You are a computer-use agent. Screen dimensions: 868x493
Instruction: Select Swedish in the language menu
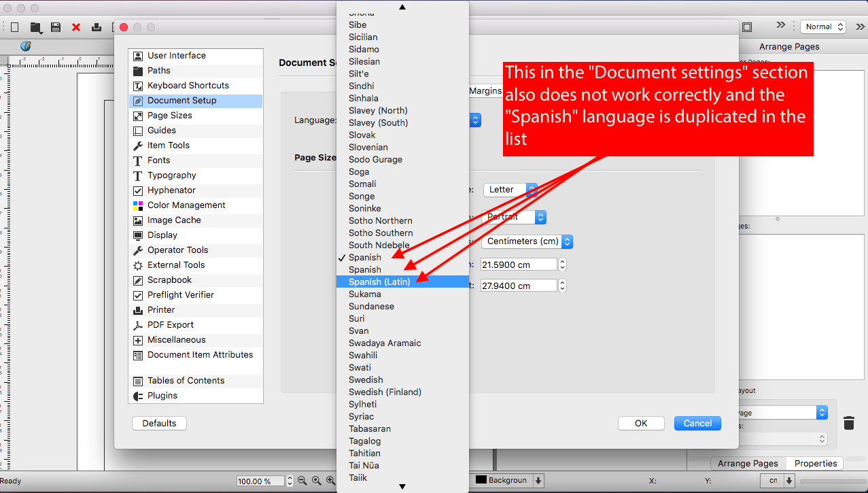tap(366, 379)
